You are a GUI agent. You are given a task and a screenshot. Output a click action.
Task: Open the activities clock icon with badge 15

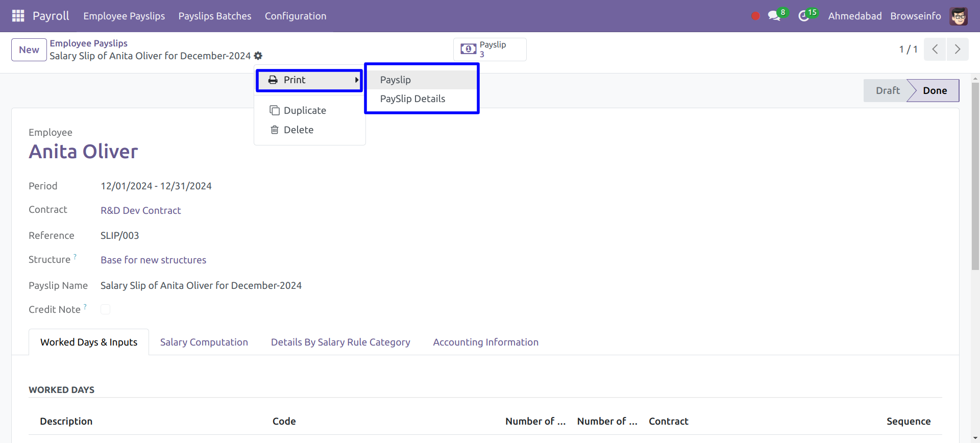(804, 16)
